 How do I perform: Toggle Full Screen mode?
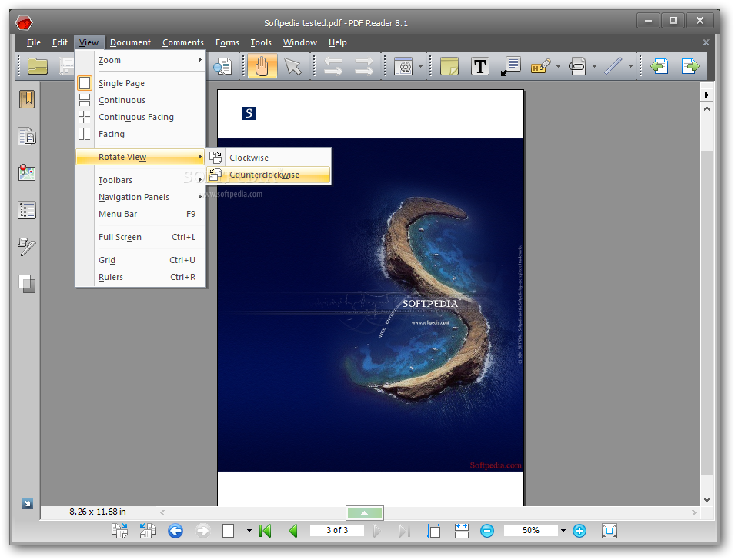(x=141, y=237)
